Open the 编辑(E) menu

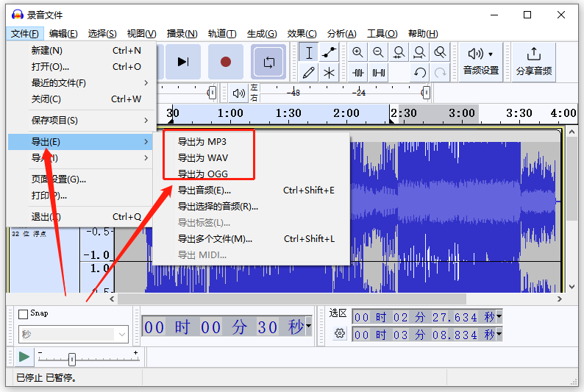tap(63, 34)
